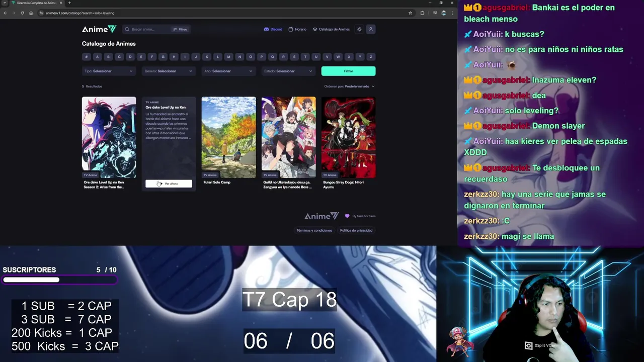Expand the Género: Seleccionar dropdown
The width and height of the screenshot is (644, 362).
[x=169, y=71]
